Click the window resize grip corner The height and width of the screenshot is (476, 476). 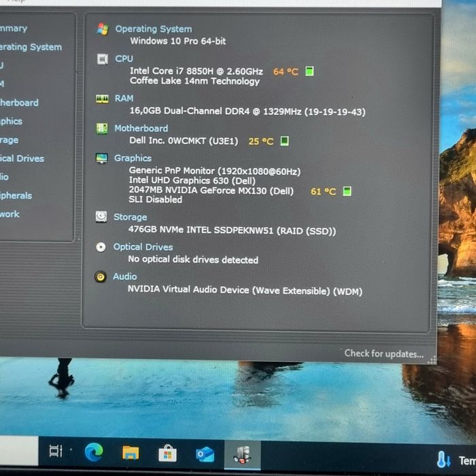[x=432, y=360]
